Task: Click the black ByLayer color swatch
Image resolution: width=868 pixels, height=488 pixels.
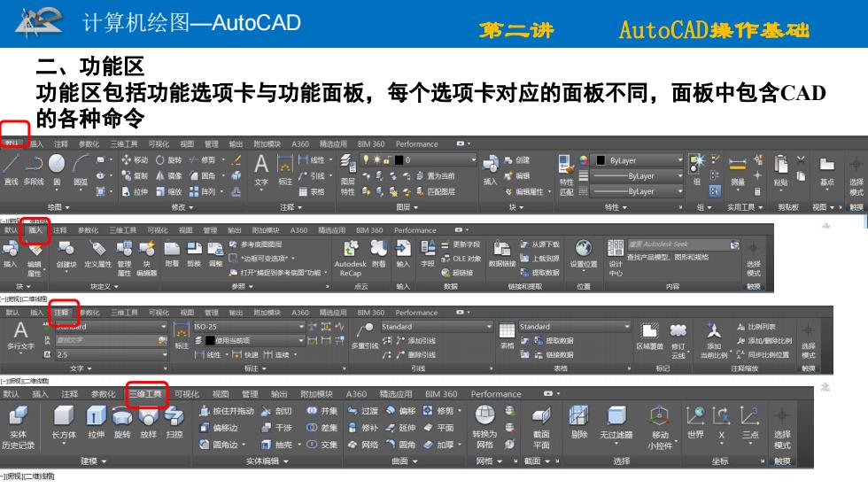Action: [601, 160]
